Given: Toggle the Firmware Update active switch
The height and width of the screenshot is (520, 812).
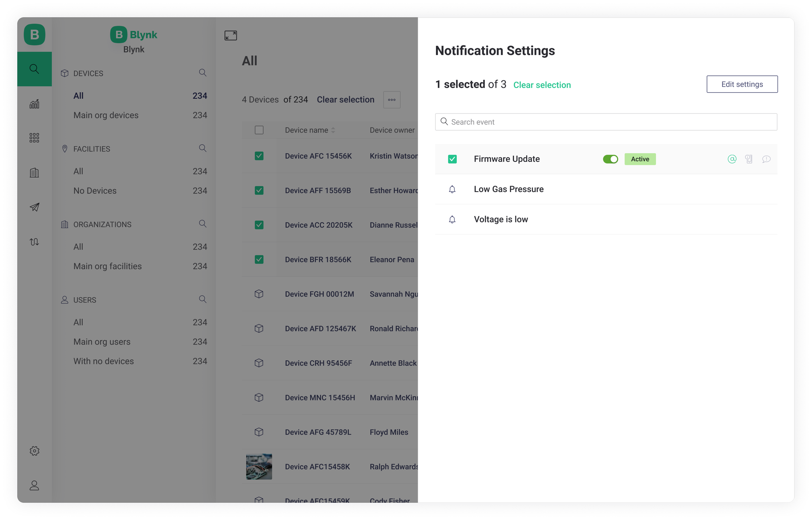Looking at the screenshot, I should pos(610,159).
